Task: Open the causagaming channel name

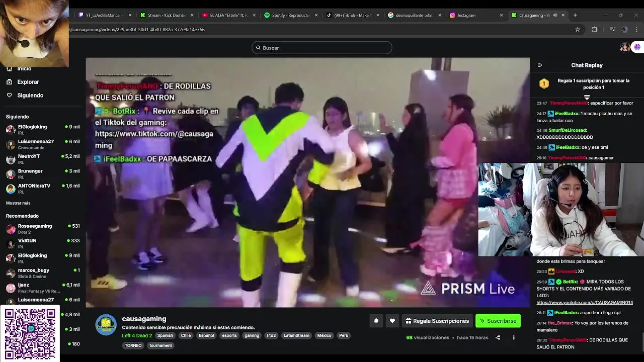Action: click(144, 319)
